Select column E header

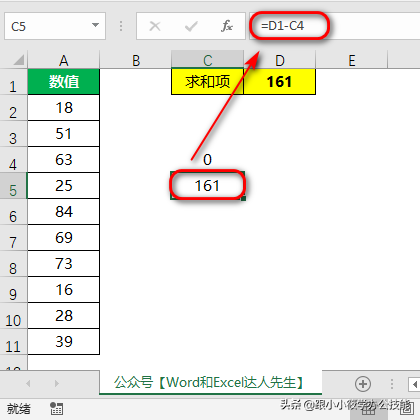point(352,60)
